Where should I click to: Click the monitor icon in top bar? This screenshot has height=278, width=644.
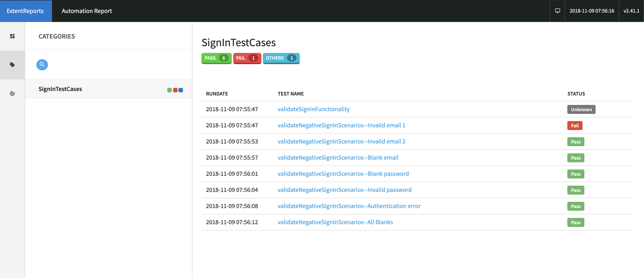[x=557, y=11]
